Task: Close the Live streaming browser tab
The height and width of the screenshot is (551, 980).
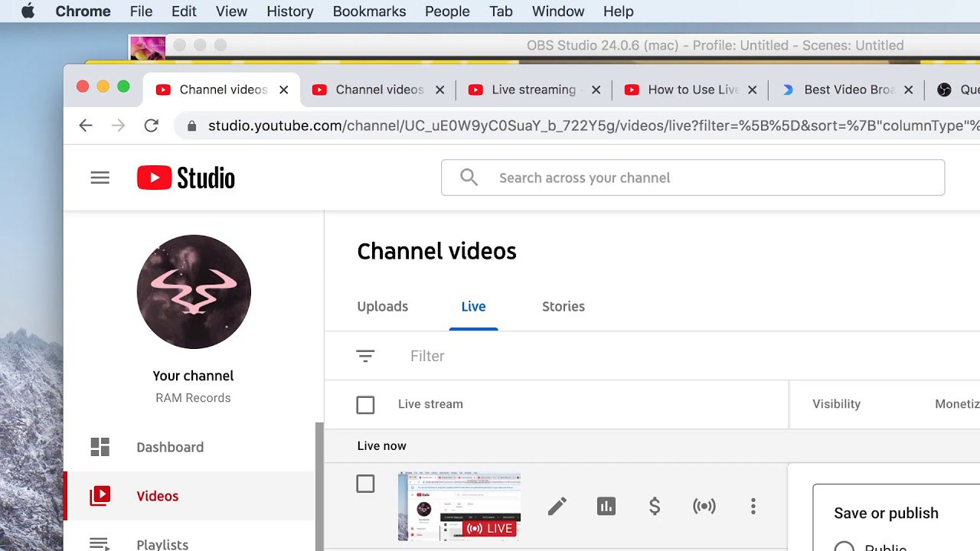Action: [x=596, y=90]
